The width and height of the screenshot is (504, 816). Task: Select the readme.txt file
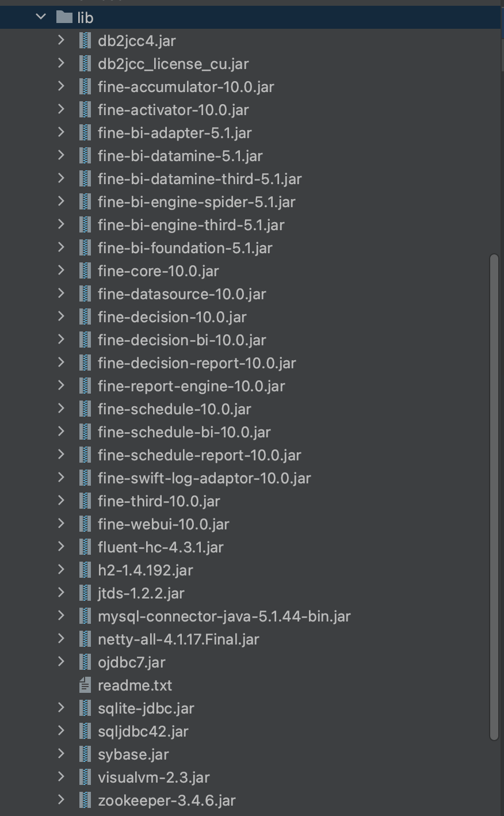click(135, 685)
